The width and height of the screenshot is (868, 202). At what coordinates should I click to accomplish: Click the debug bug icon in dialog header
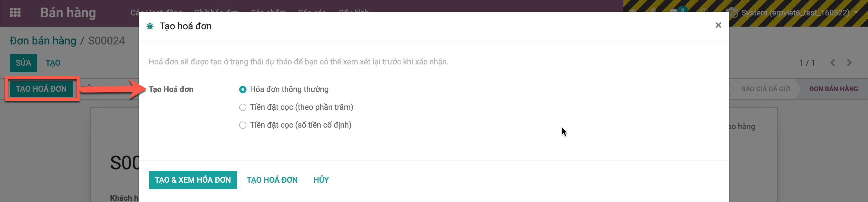(x=150, y=26)
